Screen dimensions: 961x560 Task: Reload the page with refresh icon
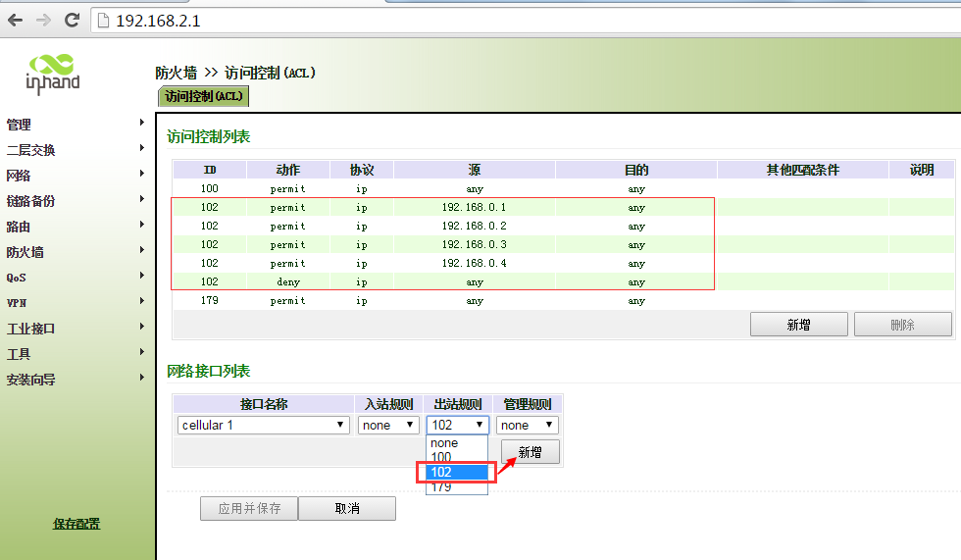[72, 19]
